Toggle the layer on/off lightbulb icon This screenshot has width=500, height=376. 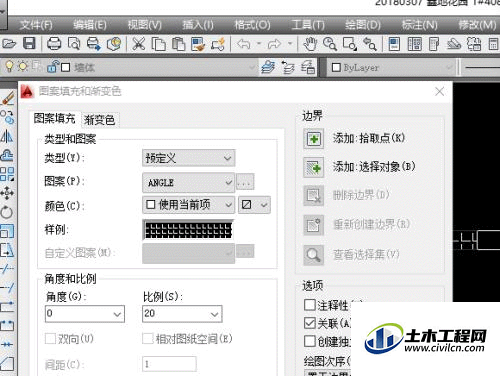click(x=9, y=67)
